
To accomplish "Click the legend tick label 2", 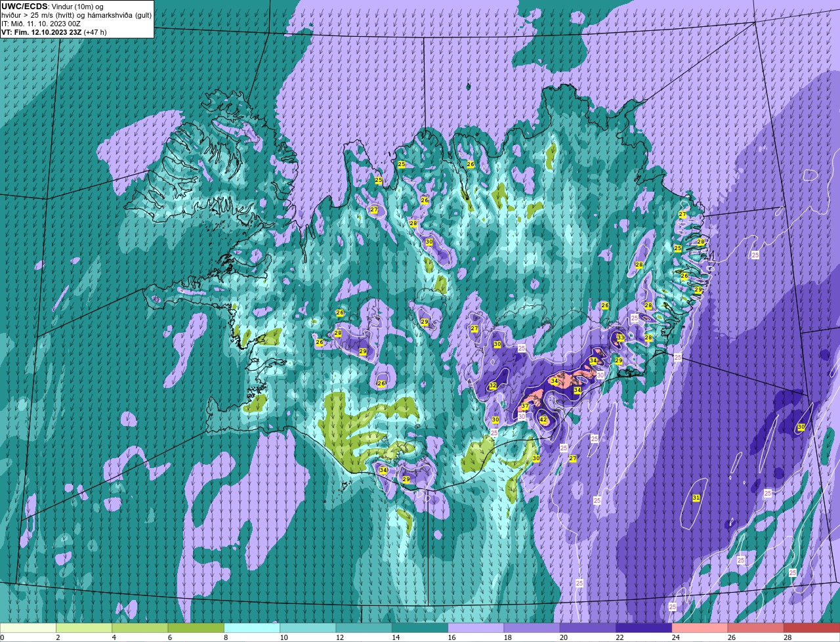I will point(58,637).
